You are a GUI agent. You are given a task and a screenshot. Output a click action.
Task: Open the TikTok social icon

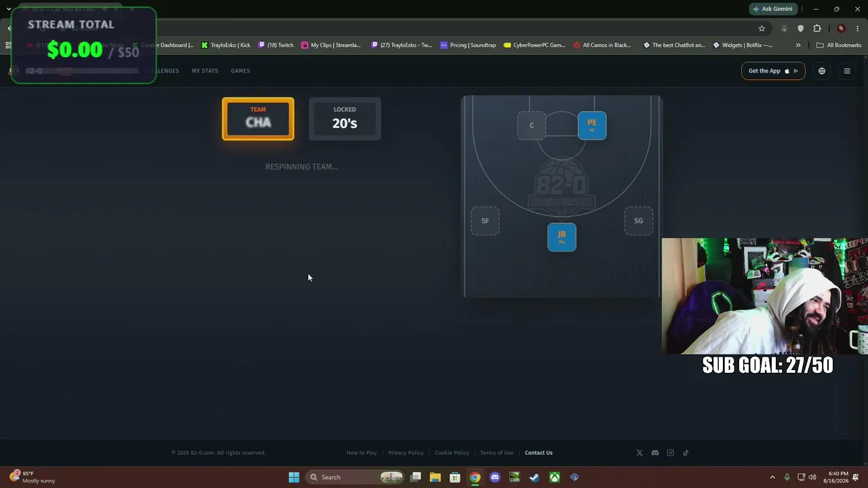click(x=686, y=453)
